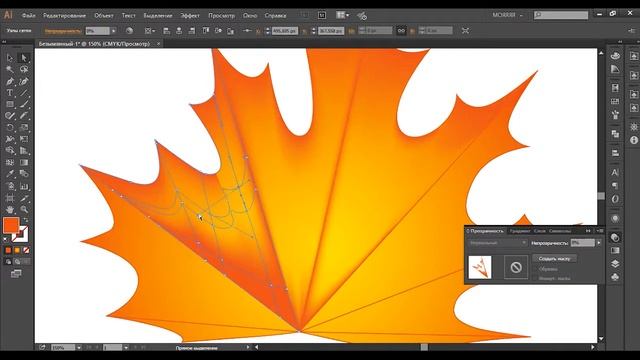Image resolution: width=640 pixels, height=360 pixels.
Task: Set fill color mode button below swatches
Action: point(8,250)
